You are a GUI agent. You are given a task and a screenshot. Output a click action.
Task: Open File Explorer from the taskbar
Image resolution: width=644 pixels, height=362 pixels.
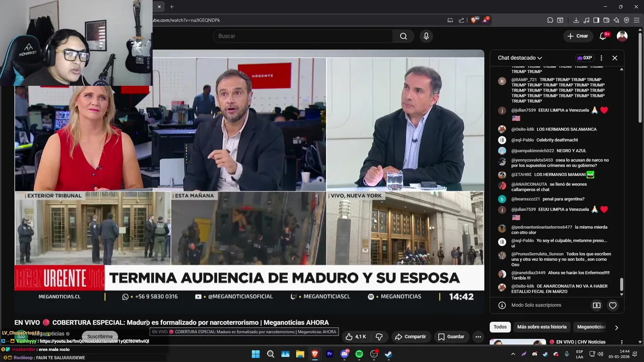point(300,354)
